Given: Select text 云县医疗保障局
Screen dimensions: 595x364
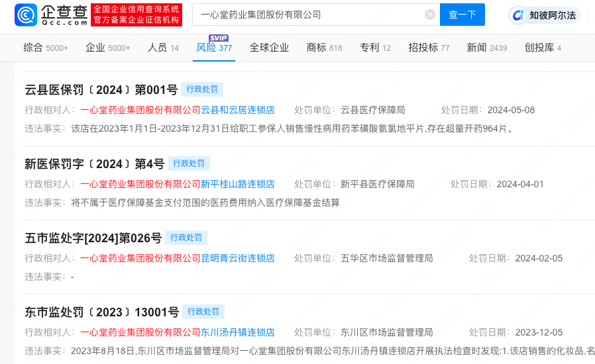Looking at the screenshot, I should (x=372, y=110).
